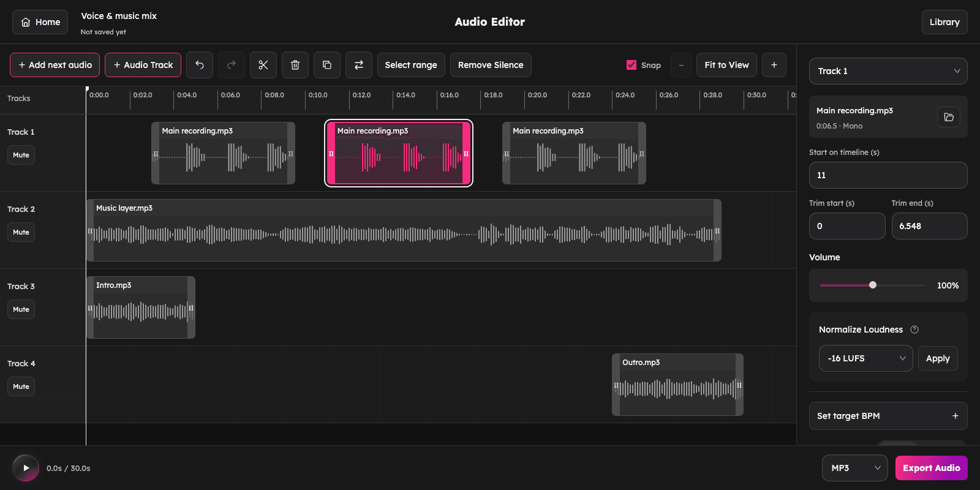980x490 pixels.
Task: Zoom in with plus icon
Action: (x=774, y=65)
